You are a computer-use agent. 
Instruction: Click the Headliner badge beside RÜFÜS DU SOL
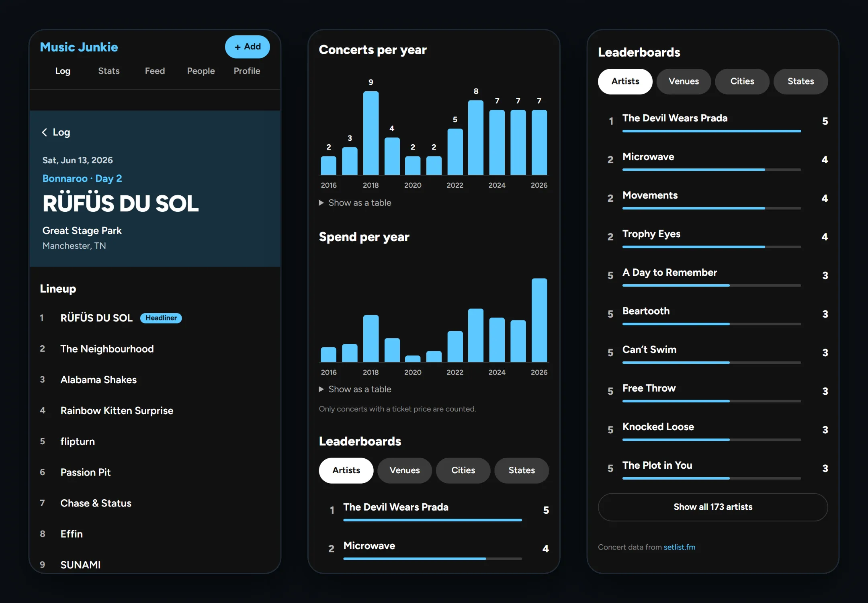(x=161, y=318)
